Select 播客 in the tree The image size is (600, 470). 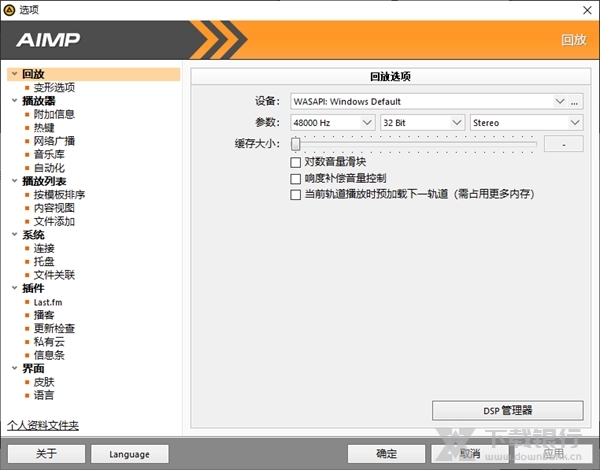[44, 315]
